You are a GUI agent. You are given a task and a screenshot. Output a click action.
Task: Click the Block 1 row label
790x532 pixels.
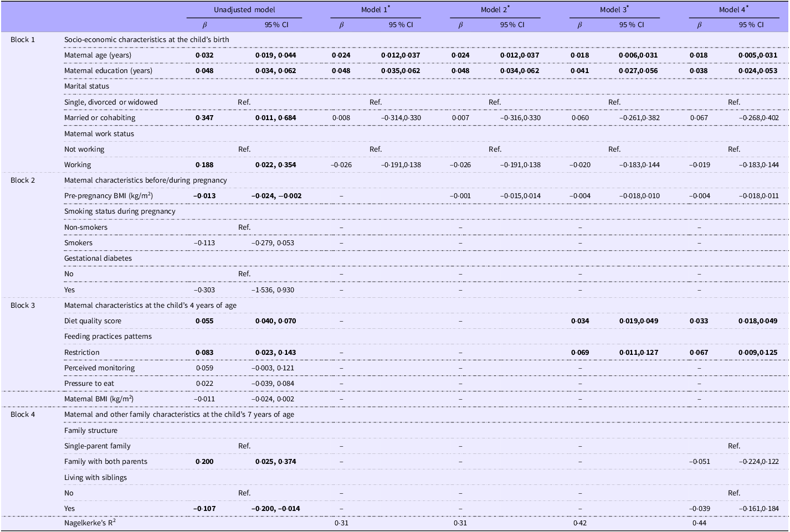pyautogui.click(x=23, y=39)
